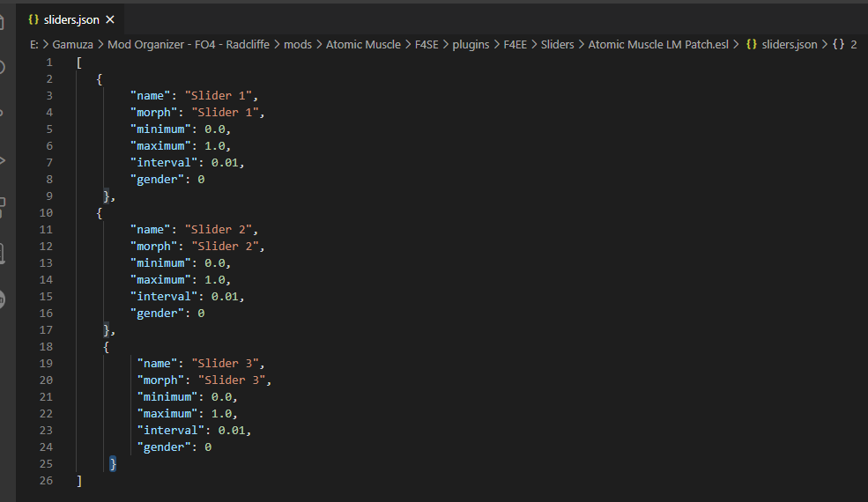
Task: Click the "interval" key on line 7
Action: [163, 162]
